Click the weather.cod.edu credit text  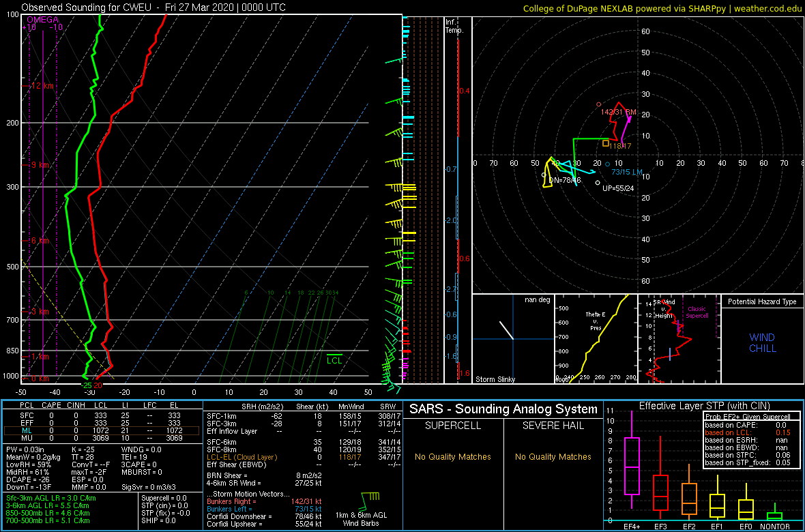click(x=768, y=8)
